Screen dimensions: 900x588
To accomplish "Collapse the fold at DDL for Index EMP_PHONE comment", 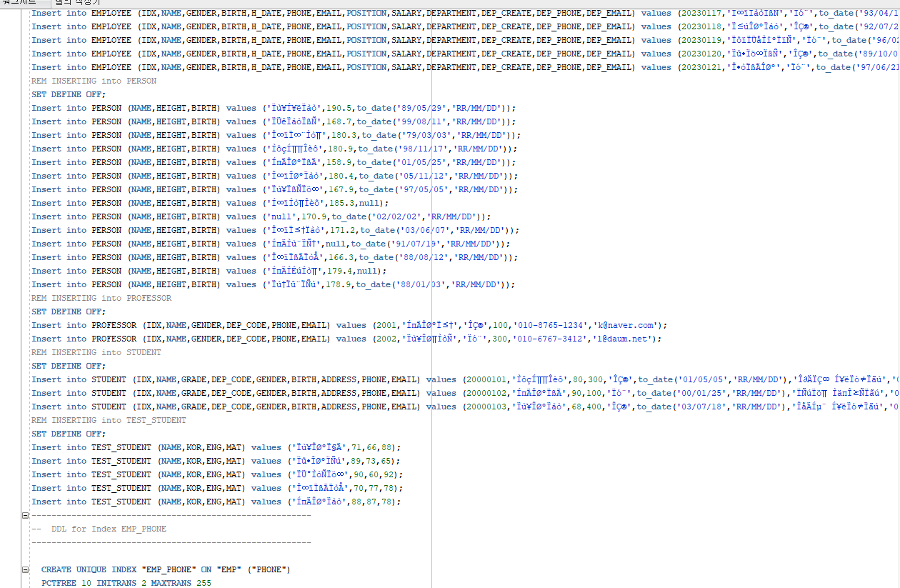I will pyautogui.click(x=26, y=515).
